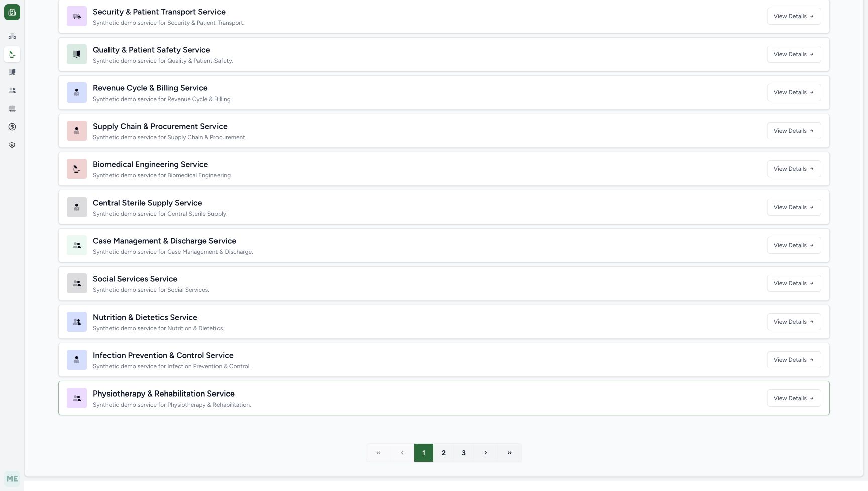The width and height of the screenshot is (868, 491).
Task: View Details for Social Services Service
Action: pyautogui.click(x=794, y=283)
